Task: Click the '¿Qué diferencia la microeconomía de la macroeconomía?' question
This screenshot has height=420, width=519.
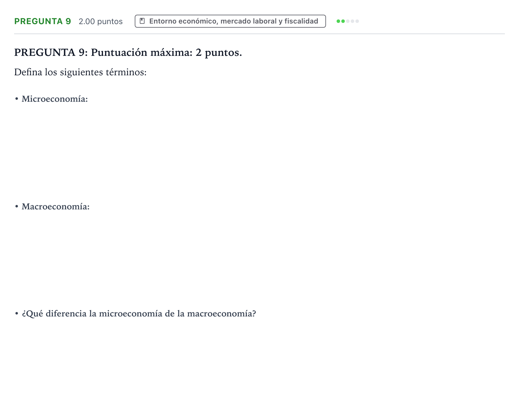Action: coord(139,314)
